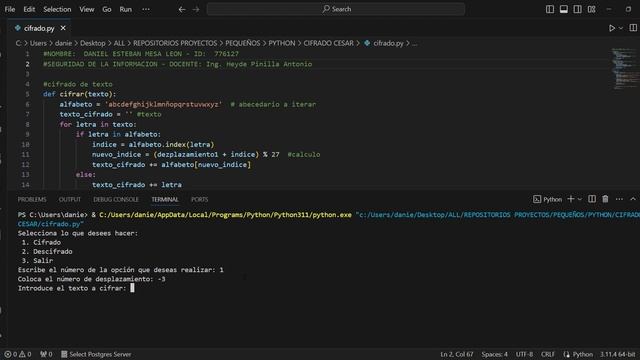Screen dimensions: 640x360
Task: Open terminal panel more actions ellipsis
Action: point(619,199)
